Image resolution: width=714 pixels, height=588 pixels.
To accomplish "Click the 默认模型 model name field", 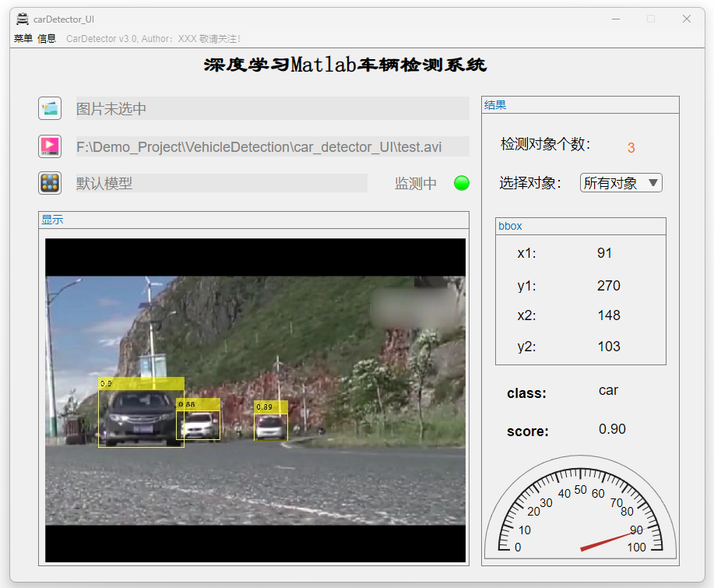I will [x=221, y=183].
